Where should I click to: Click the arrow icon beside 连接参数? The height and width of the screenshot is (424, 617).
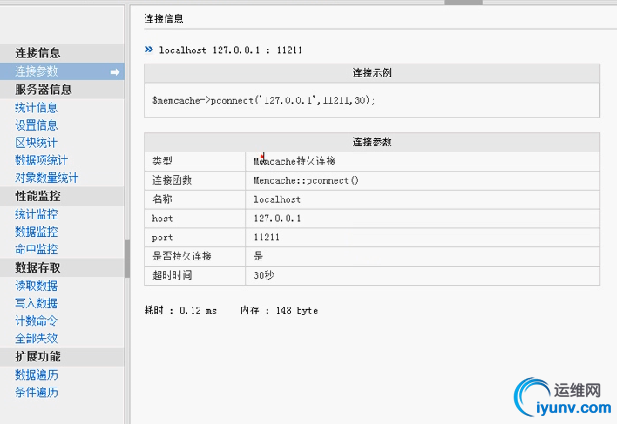(x=115, y=72)
